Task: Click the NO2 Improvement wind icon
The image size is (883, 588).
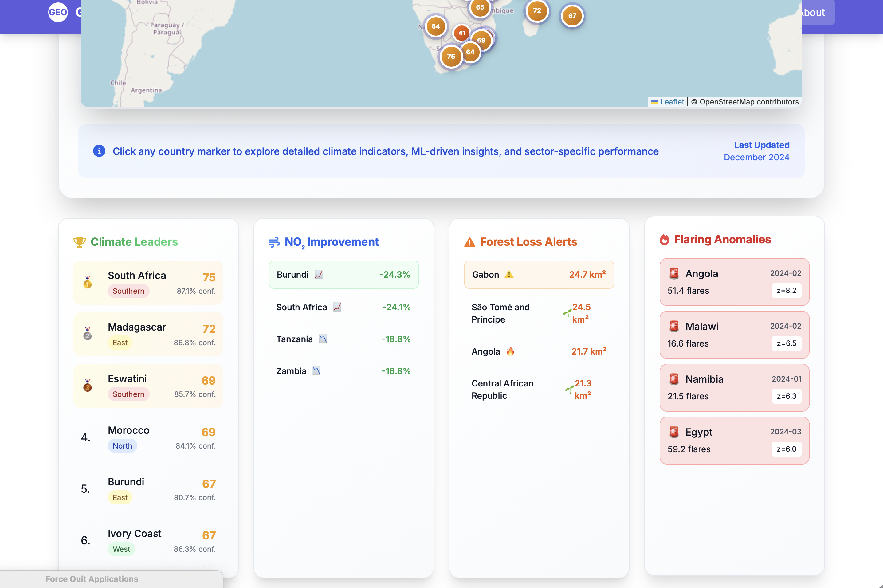Action: (274, 242)
